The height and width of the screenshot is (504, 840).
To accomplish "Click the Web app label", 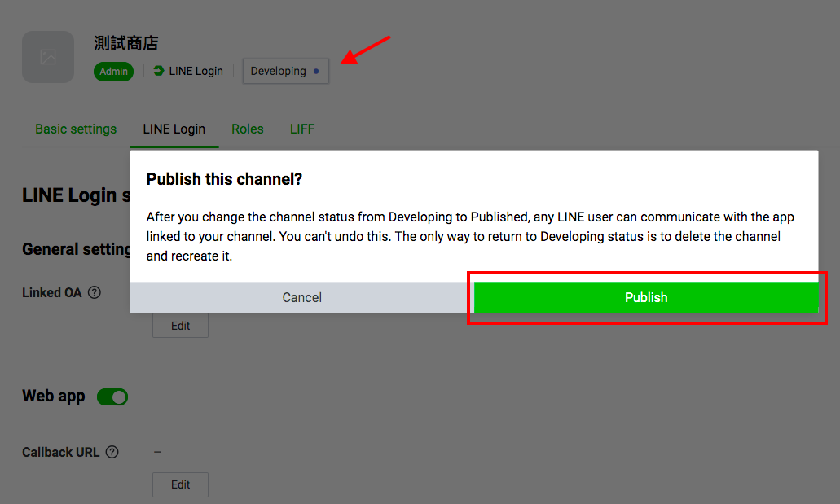I will pyautogui.click(x=54, y=396).
